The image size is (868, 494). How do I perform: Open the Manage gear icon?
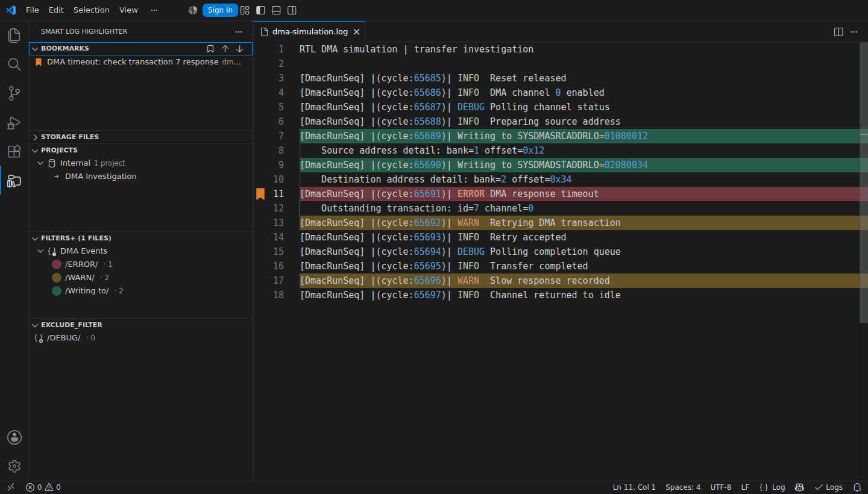click(x=14, y=466)
